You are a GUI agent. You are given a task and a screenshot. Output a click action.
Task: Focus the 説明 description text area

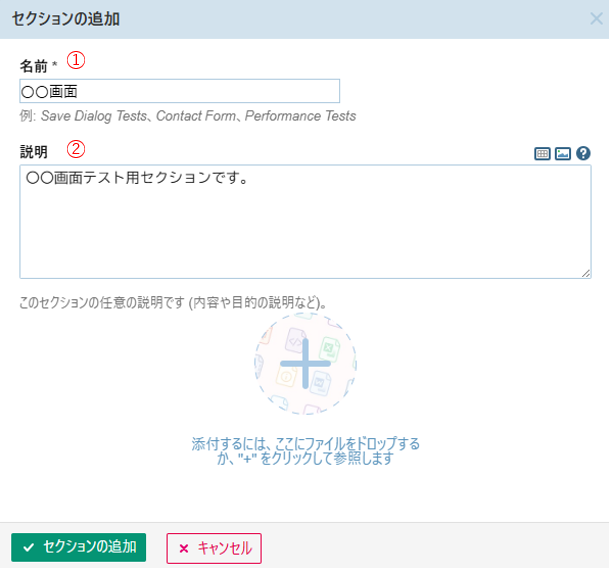pyautogui.click(x=305, y=221)
